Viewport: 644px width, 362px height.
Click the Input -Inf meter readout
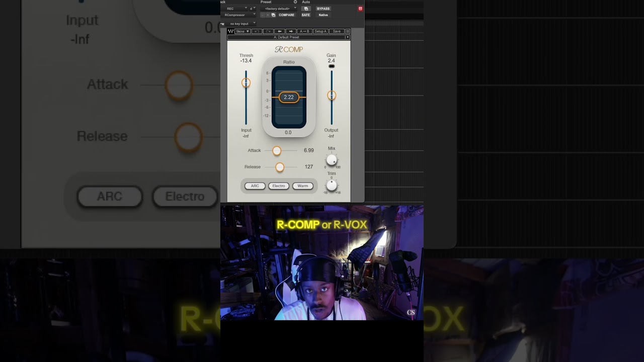point(246,136)
